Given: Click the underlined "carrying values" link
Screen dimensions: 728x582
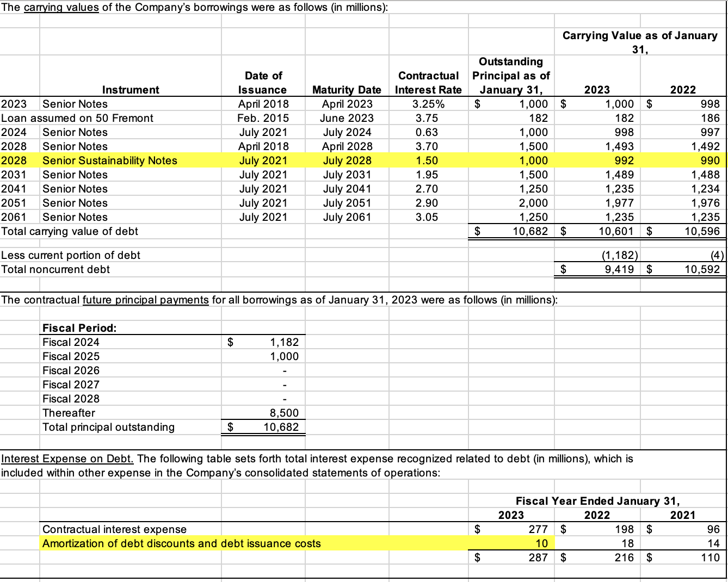Looking at the screenshot, I should pos(61,8).
